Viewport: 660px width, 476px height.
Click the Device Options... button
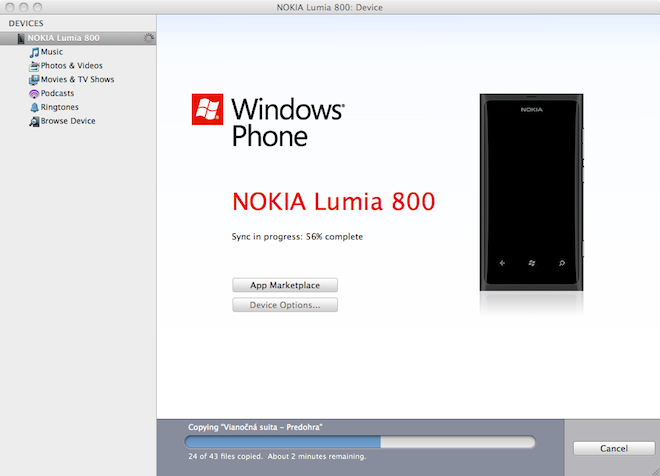point(285,305)
